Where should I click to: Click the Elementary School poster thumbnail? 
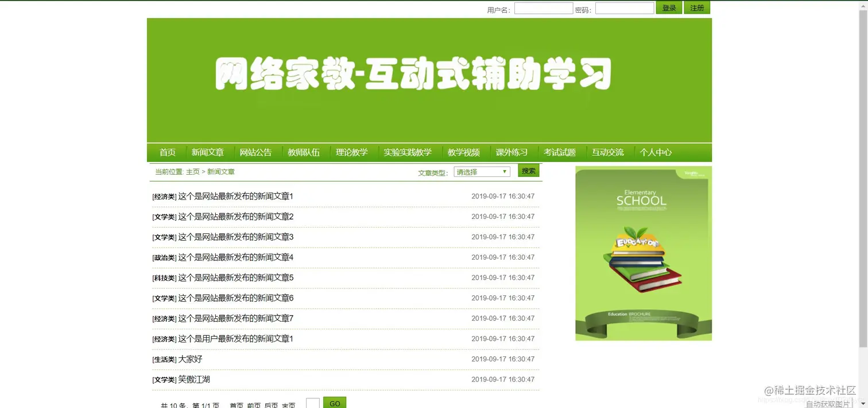click(642, 253)
